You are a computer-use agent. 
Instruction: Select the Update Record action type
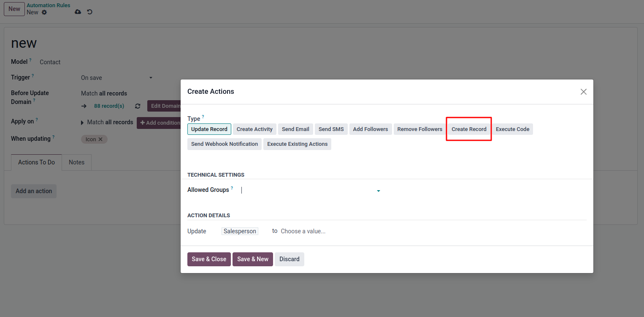coord(209,129)
